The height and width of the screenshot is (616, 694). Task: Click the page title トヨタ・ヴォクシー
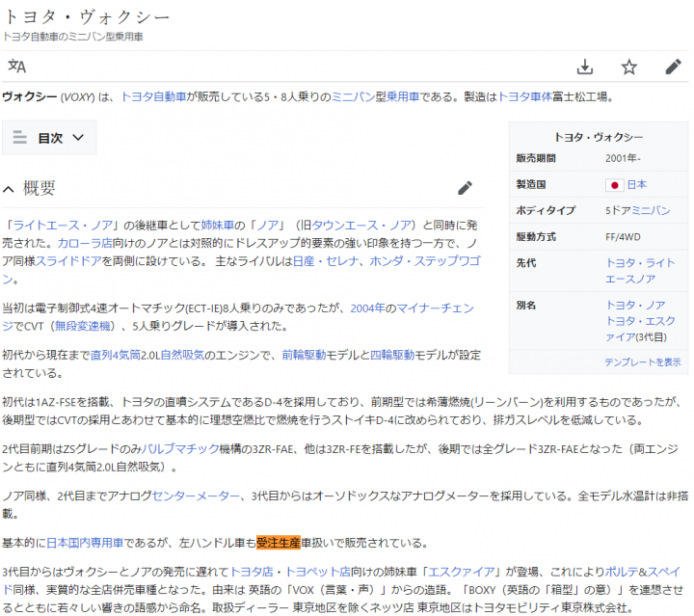(87, 17)
